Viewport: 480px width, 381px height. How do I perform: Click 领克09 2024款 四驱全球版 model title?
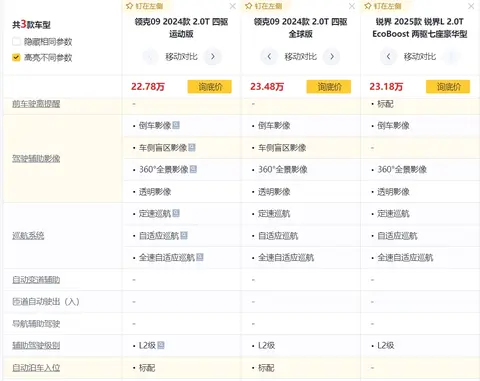[300, 28]
